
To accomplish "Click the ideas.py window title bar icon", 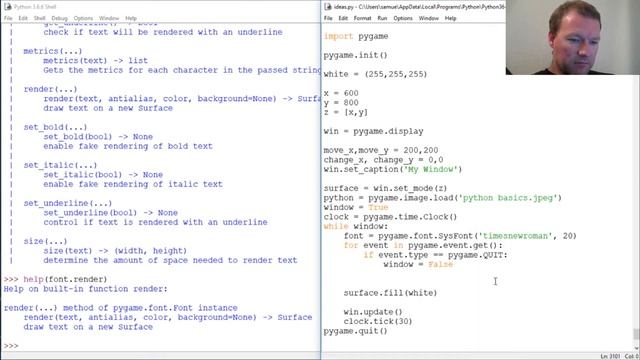I will 328,7.
